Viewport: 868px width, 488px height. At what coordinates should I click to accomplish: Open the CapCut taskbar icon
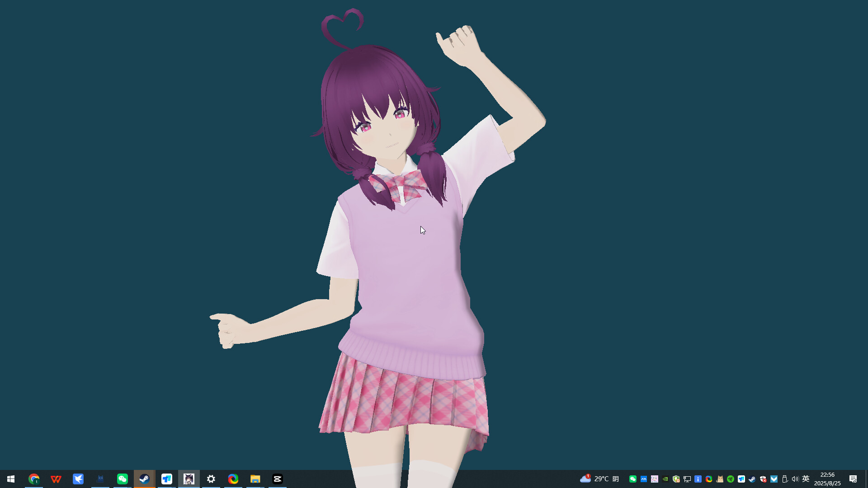(278, 479)
